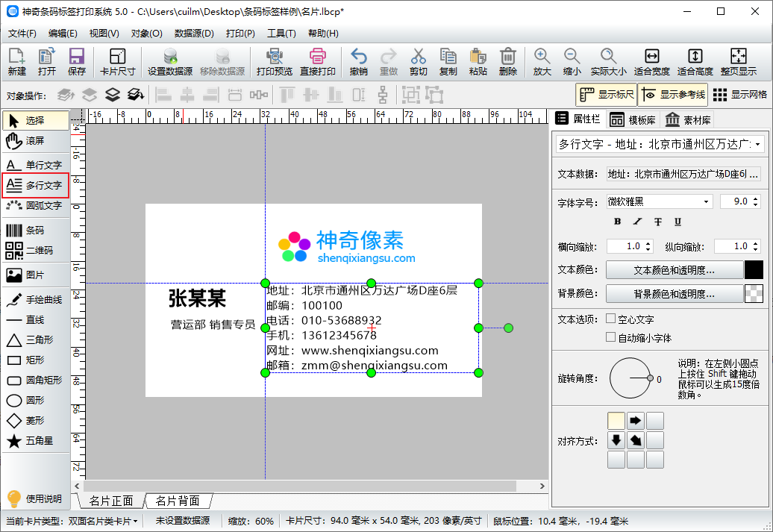The width and height of the screenshot is (773, 532).
Task: Select the 圆弧文字 arc text tool
Action: (x=36, y=205)
